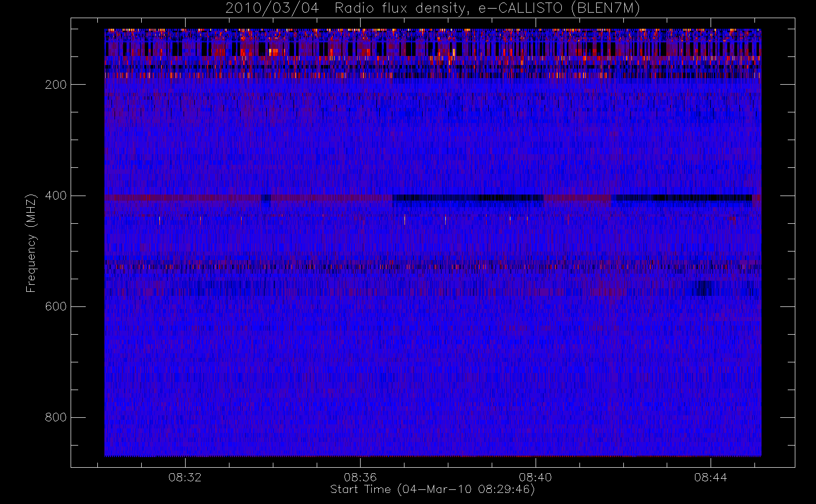The image size is (816, 504).
Task: Click the 08:44 time tick label
Action: point(711,477)
